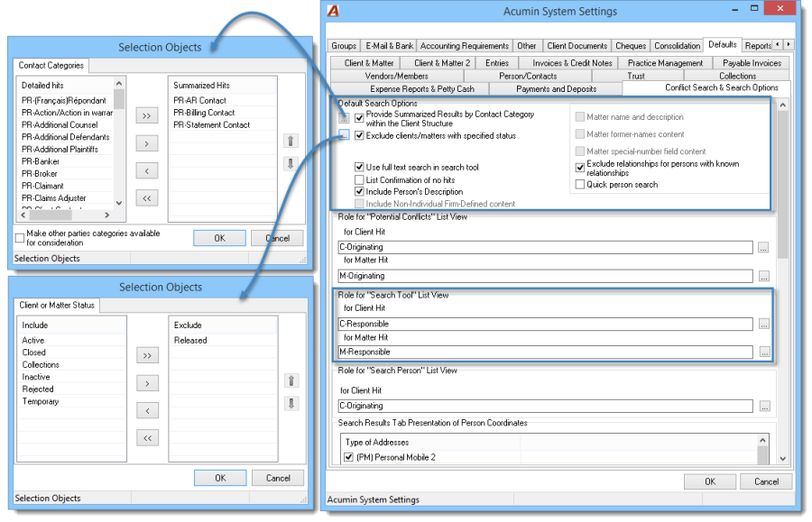Click OK in Acumin System Settings
This screenshot has height=522, width=812.
(710, 481)
